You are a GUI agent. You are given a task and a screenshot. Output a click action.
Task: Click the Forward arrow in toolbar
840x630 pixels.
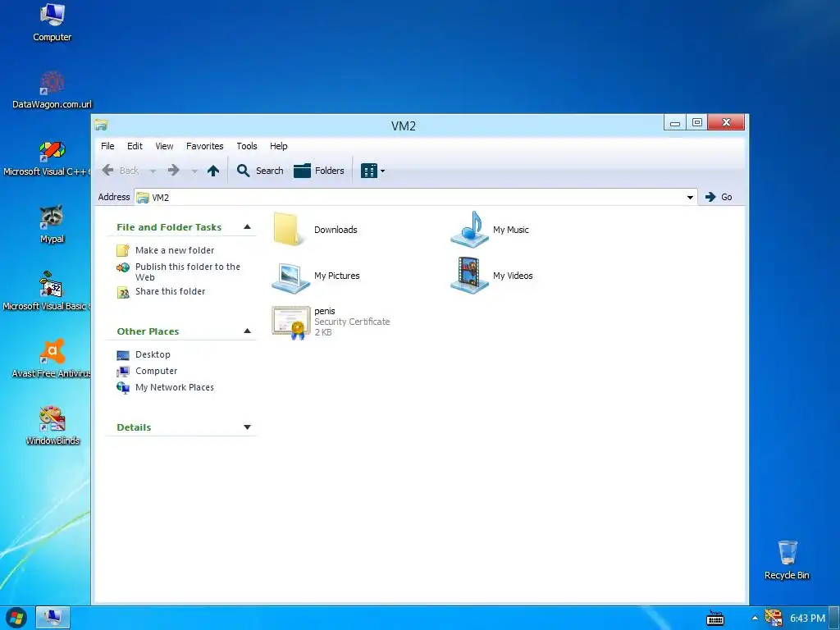click(x=173, y=171)
